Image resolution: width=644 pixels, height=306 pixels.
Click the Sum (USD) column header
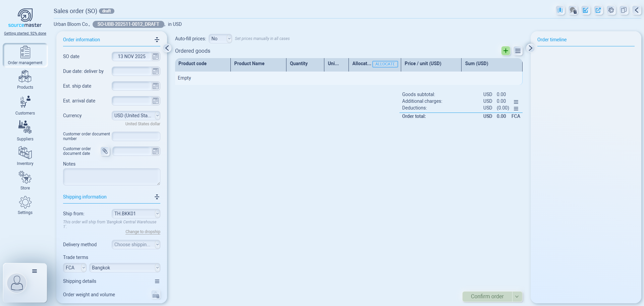pos(492,64)
